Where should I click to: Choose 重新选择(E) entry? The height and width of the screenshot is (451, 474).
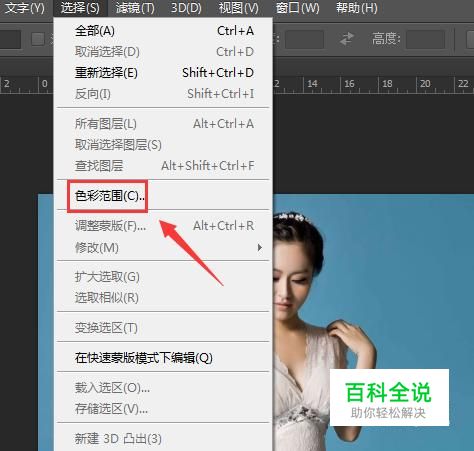pyautogui.click(x=163, y=73)
